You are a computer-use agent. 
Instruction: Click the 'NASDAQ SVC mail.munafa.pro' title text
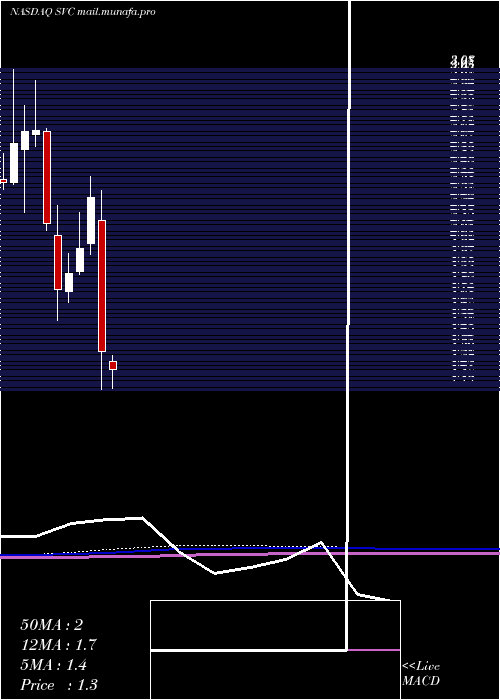coord(83,12)
